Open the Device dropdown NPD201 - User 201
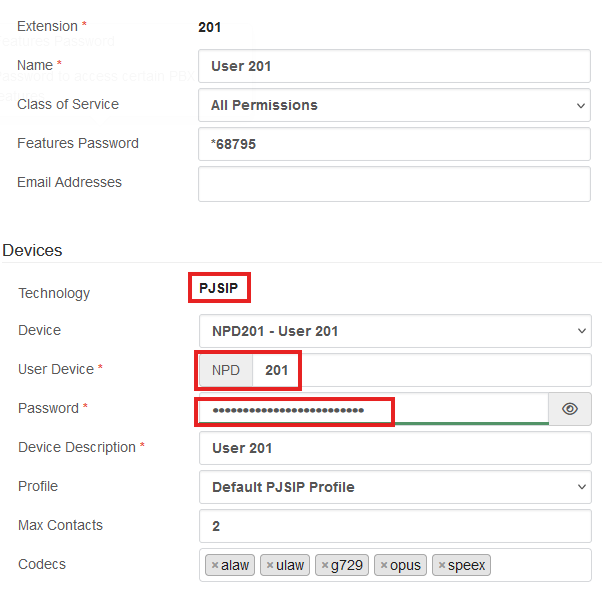The image size is (602, 598). [395, 331]
